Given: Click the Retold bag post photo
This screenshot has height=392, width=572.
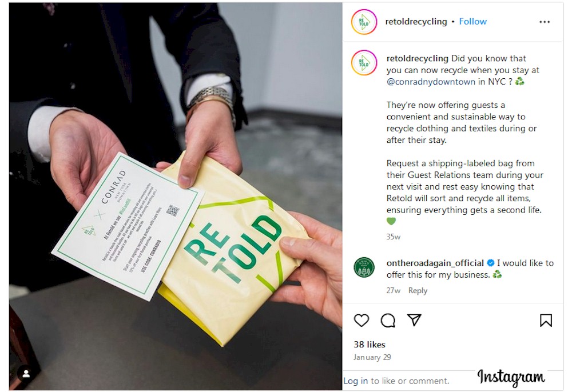Looking at the screenshot, I should tap(176, 197).
